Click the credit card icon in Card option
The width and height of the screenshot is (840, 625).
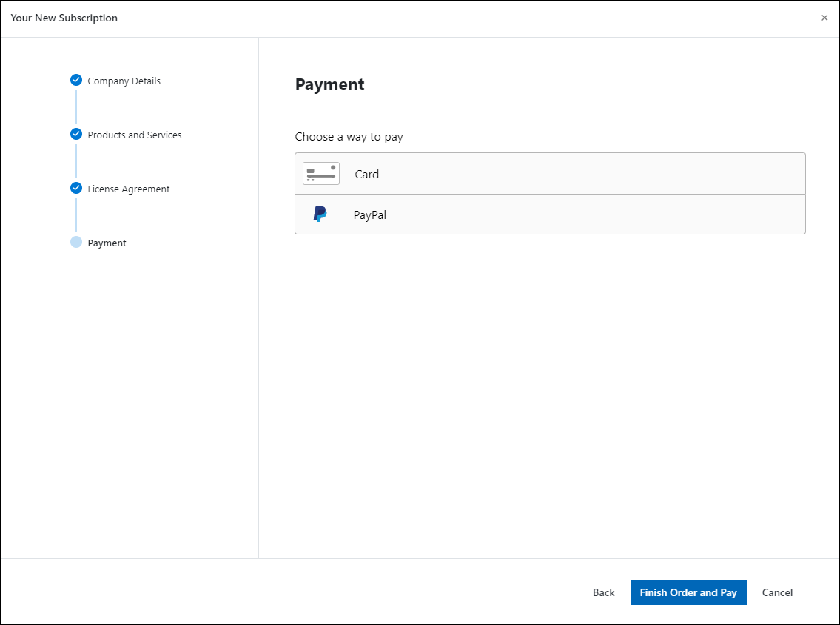pos(320,173)
